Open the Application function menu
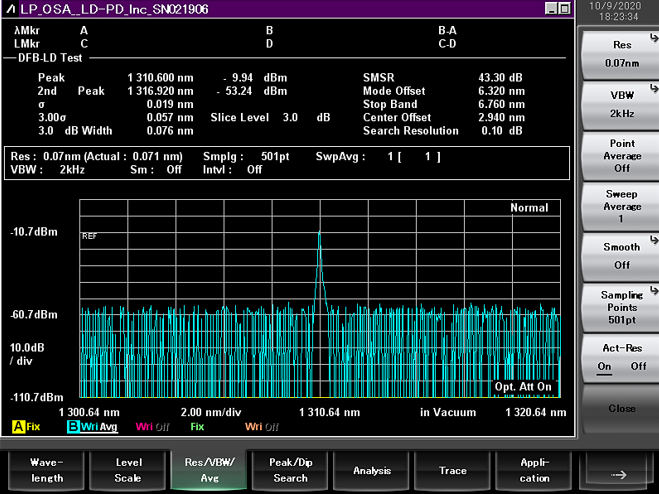 point(534,470)
